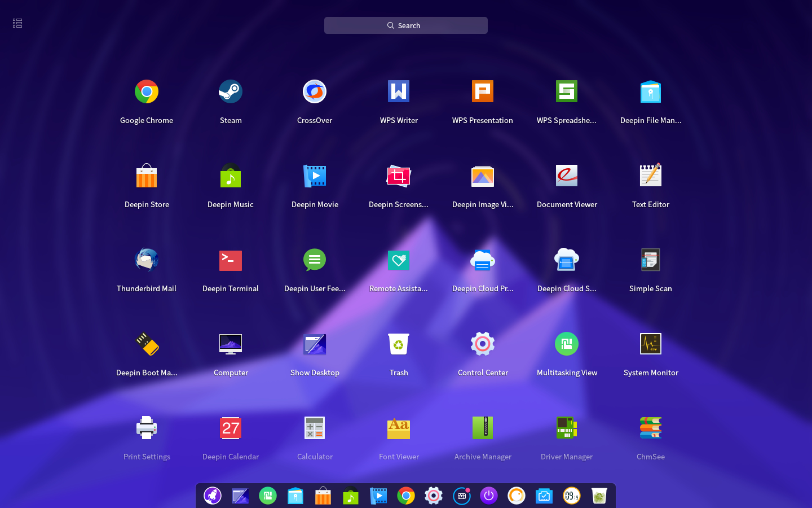This screenshot has height=508, width=812.
Task: Open CrossOver app
Action: pos(315,91)
